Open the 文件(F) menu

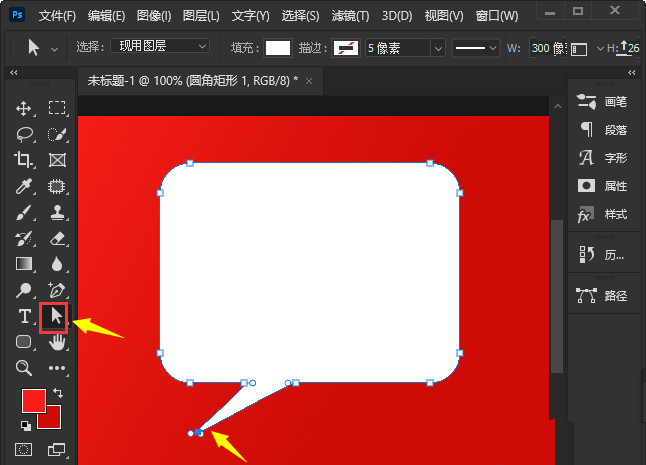click(x=57, y=16)
